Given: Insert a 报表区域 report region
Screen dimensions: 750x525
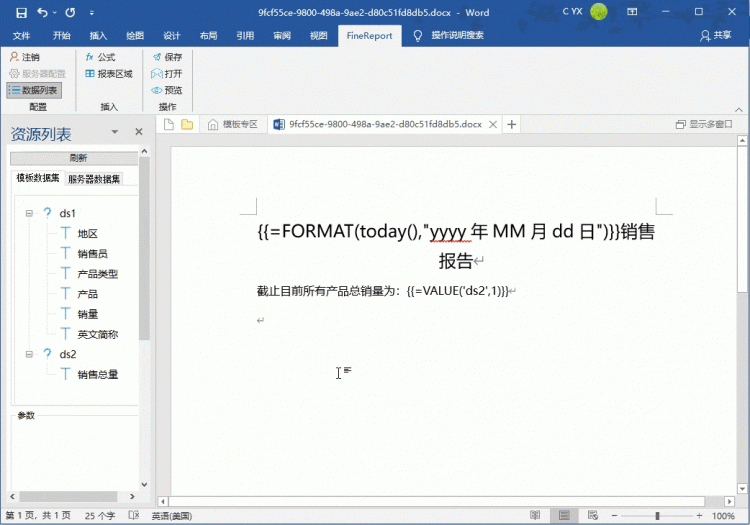Looking at the screenshot, I should [109, 74].
